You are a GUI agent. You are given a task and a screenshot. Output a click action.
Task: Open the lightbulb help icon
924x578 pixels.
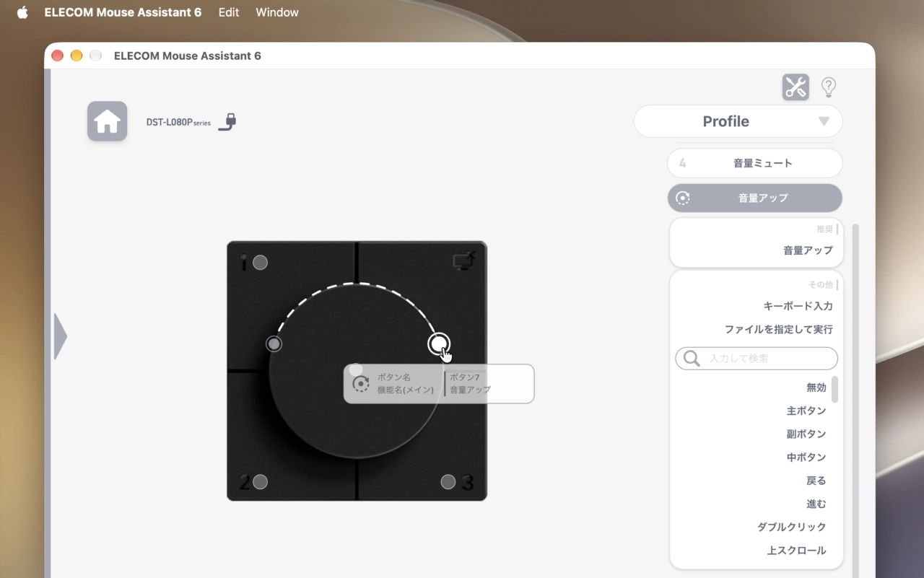pos(829,87)
